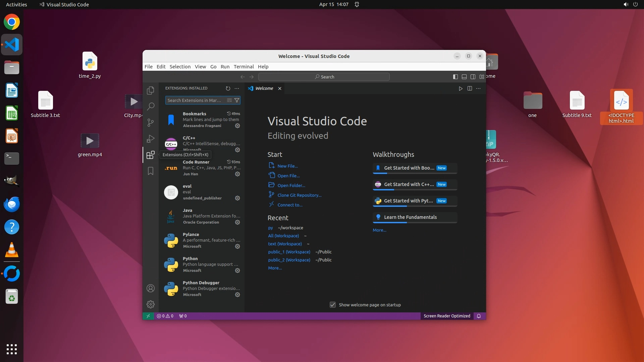Refresh the installed extensions list

tap(228, 88)
